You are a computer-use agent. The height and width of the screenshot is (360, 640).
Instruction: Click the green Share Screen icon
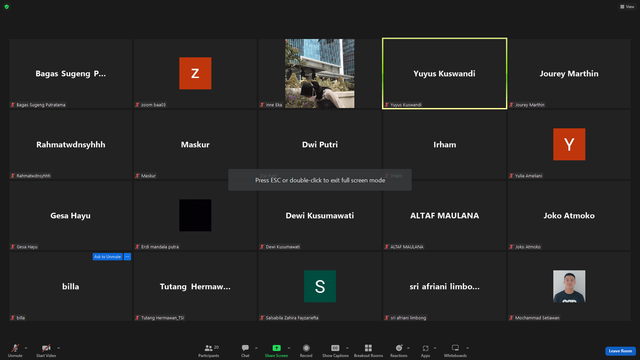coord(276,348)
